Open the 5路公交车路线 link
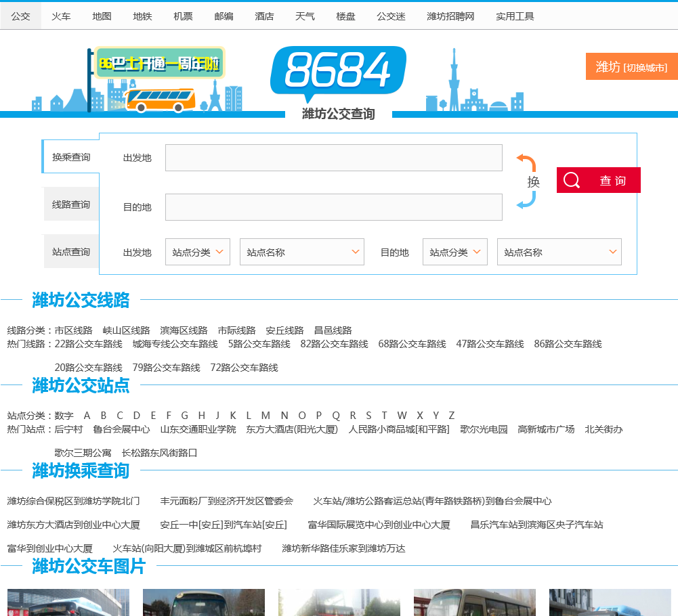 click(x=259, y=344)
